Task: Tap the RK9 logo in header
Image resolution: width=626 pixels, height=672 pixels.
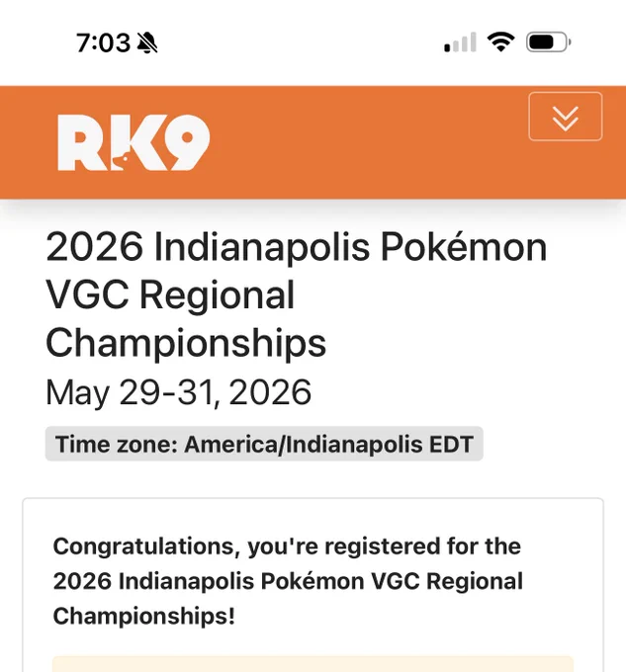Action: 134,142
